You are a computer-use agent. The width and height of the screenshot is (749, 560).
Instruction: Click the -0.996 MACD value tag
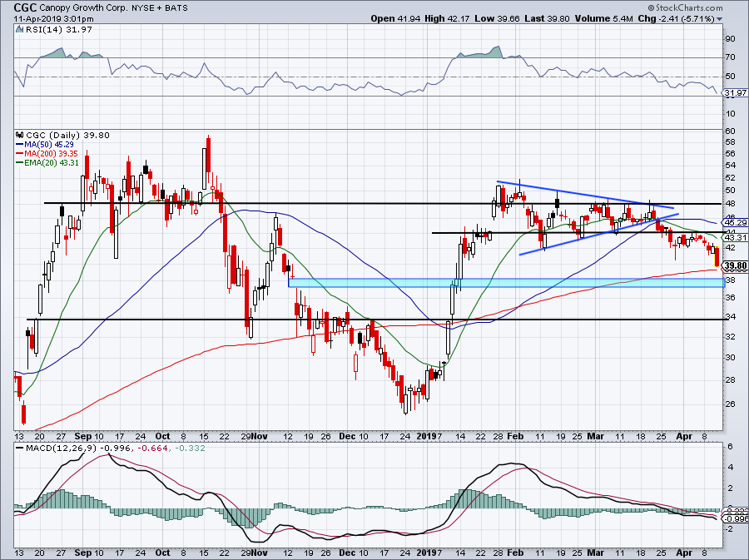pos(736,519)
